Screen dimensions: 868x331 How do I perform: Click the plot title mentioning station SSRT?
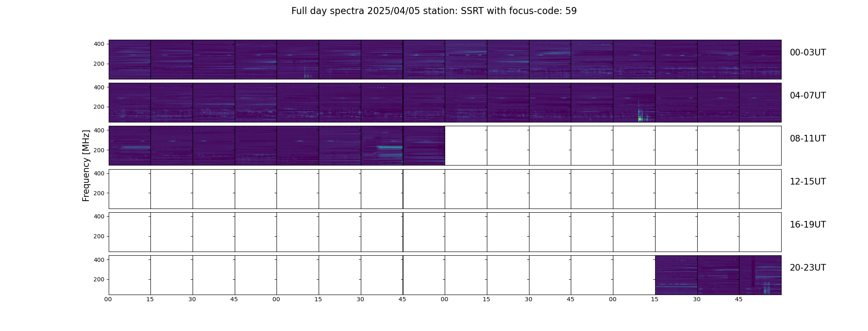pyautogui.click(x=434, y=11)
